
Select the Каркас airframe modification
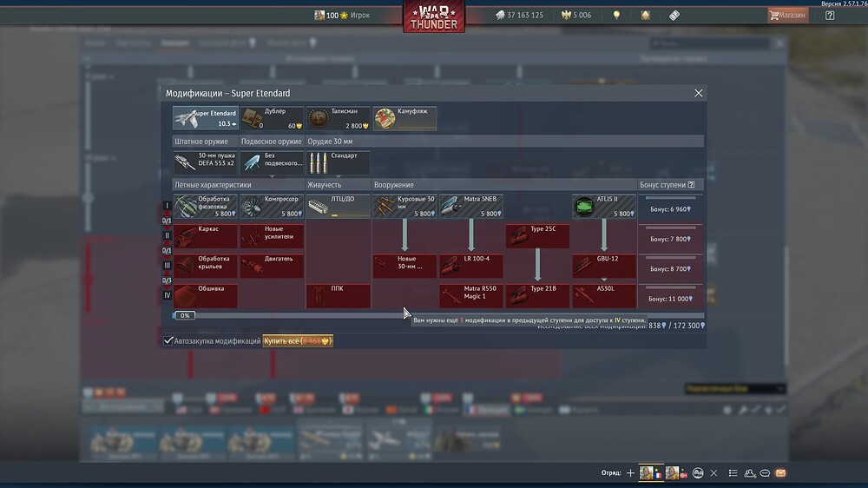(x=206, y=235)
